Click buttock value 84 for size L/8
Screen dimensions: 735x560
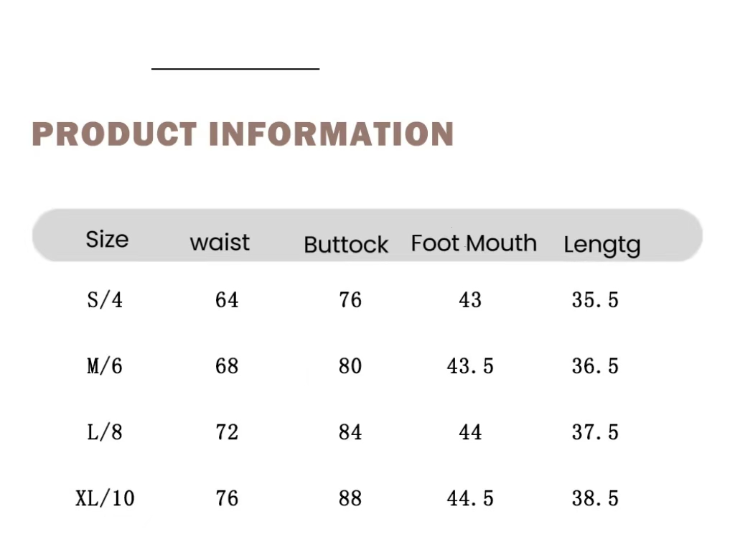coord(350,432)
